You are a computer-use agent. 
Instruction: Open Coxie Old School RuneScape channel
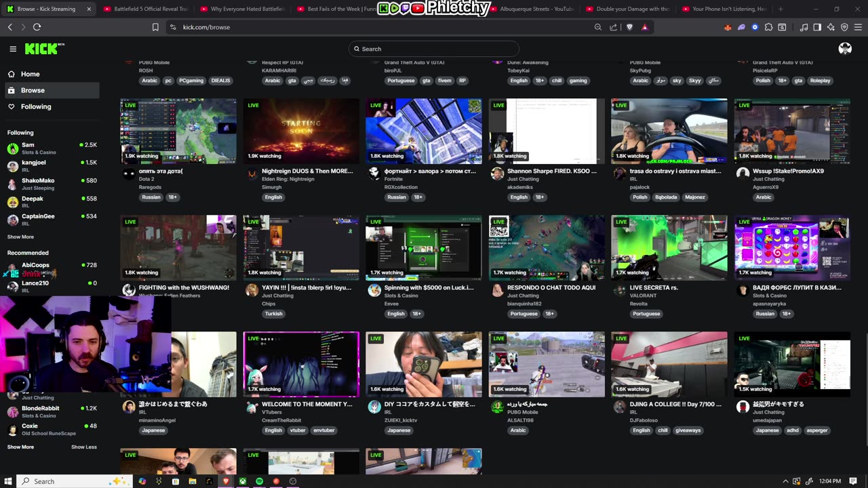52,430
